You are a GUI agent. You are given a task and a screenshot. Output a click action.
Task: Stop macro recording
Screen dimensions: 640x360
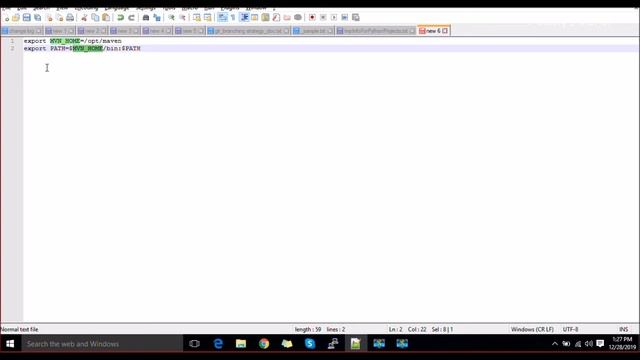pos(323,18)
